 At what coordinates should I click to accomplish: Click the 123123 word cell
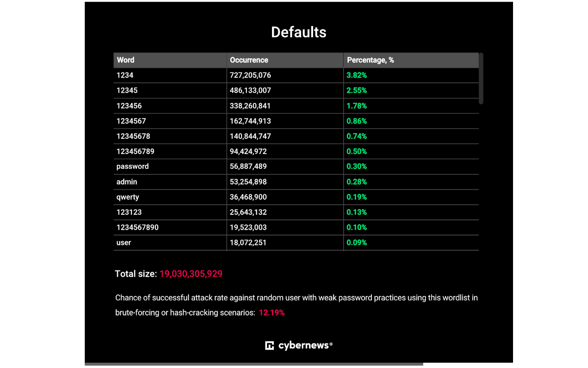[x=129, y=212]
